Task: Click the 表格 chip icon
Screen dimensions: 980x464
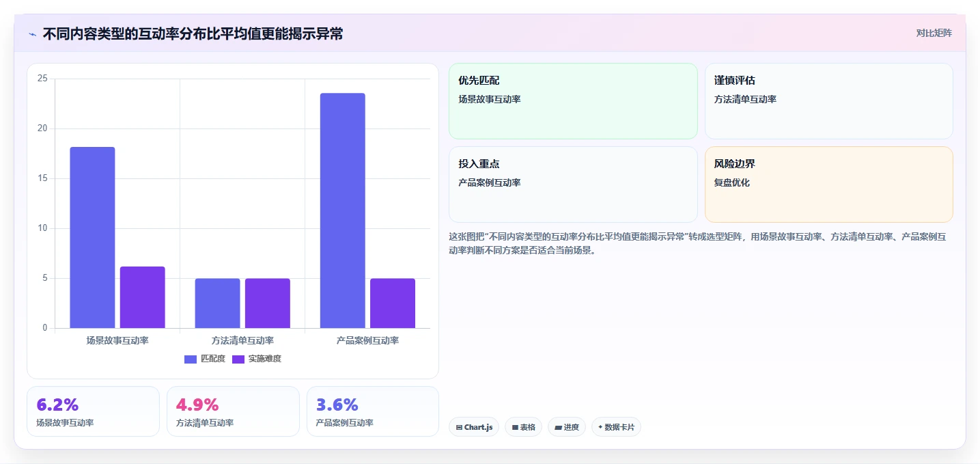Action: pos(515,428)
